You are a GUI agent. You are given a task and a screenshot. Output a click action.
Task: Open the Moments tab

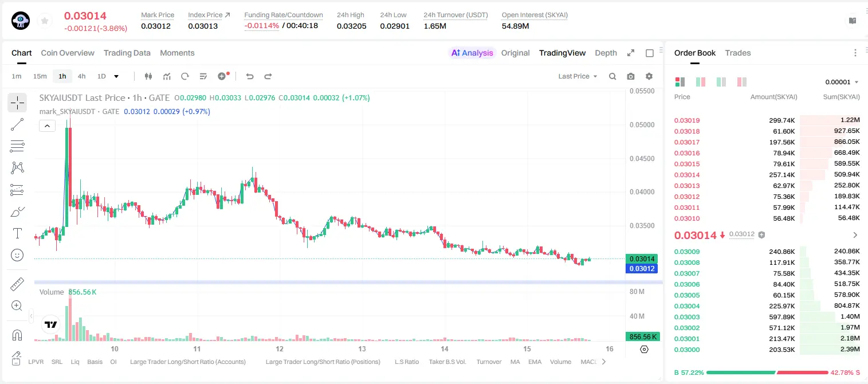tap(177, 53)
